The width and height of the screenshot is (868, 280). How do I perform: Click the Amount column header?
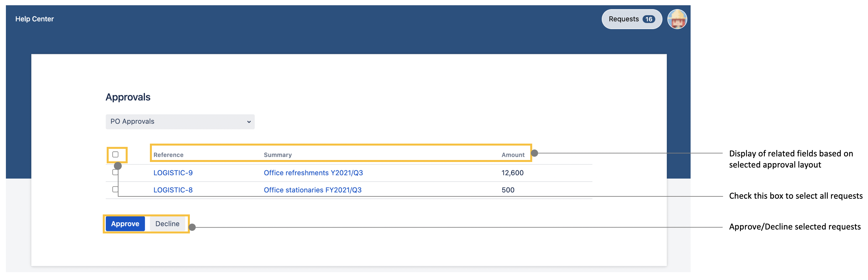513,155
